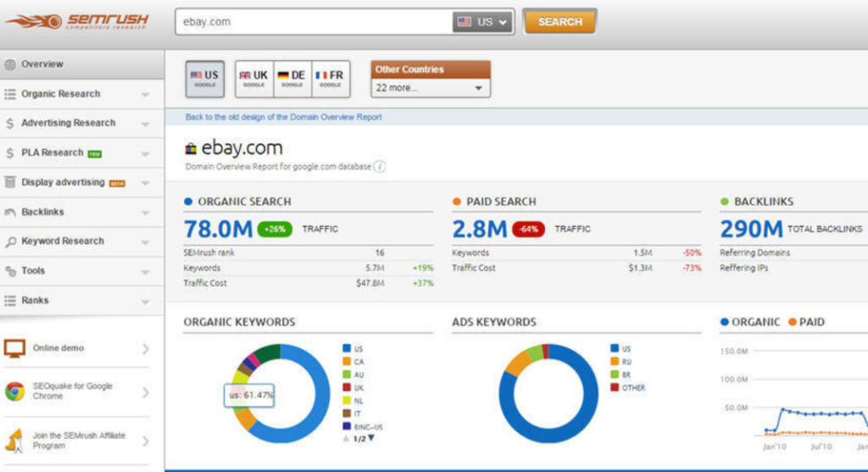
Task: Click the ebay.com favicon icon
Action: click(191, 148)
